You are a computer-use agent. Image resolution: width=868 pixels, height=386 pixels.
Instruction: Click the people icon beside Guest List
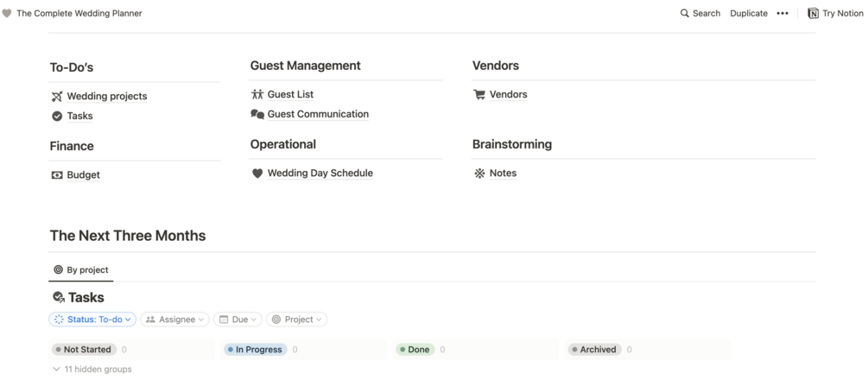257,95
